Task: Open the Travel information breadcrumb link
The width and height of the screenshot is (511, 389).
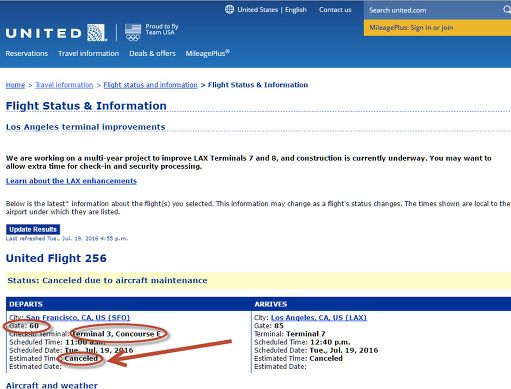Action: pyautogui.click(x=64, y=85)
